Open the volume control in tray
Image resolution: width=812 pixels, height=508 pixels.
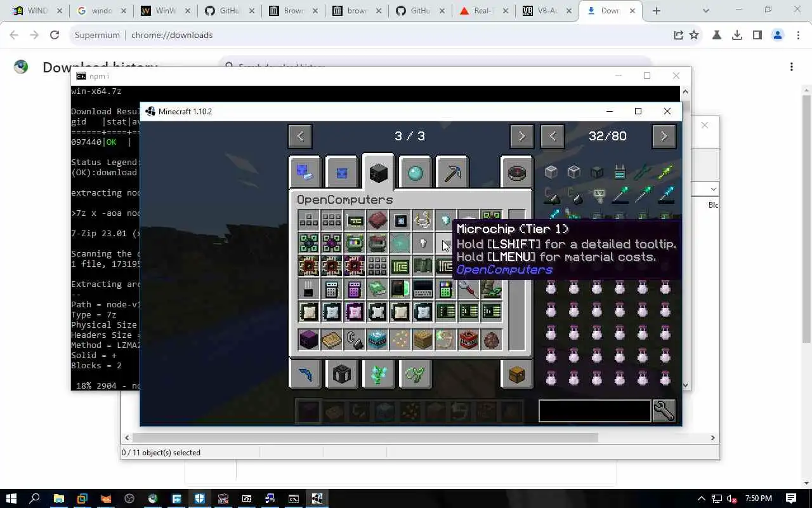click(731, 498)
